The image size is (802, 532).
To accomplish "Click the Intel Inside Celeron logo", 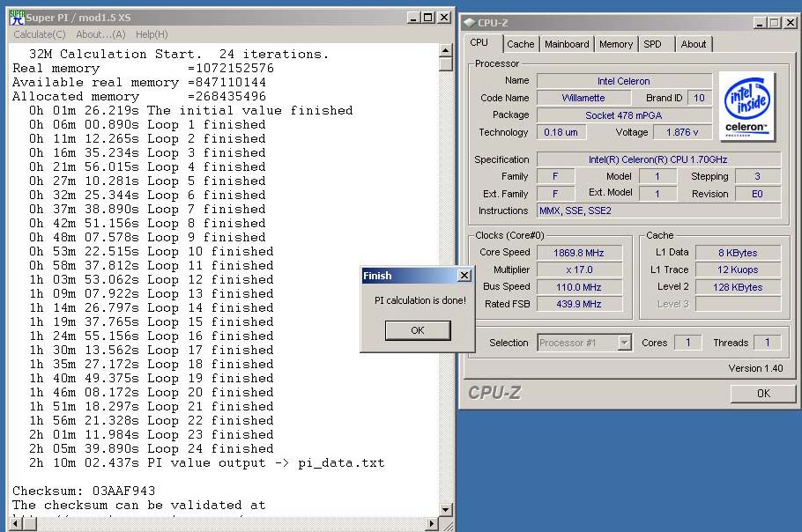I will coord(746,107).
